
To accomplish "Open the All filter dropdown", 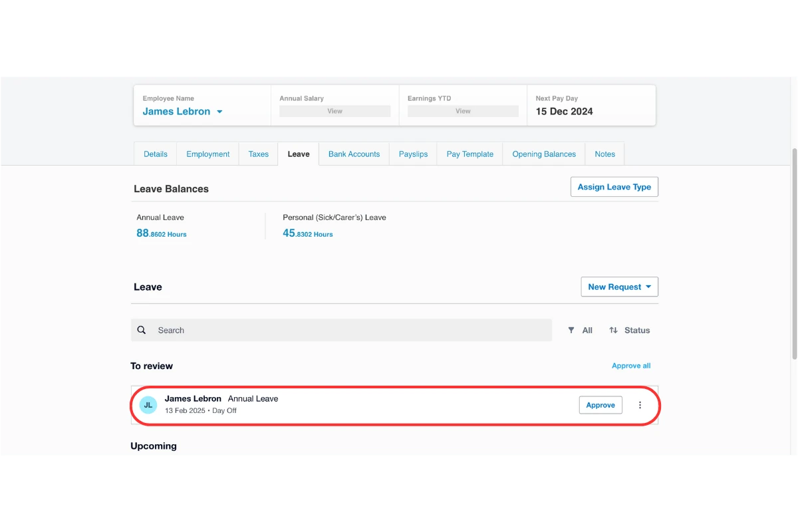I will [x=581, y=330].
